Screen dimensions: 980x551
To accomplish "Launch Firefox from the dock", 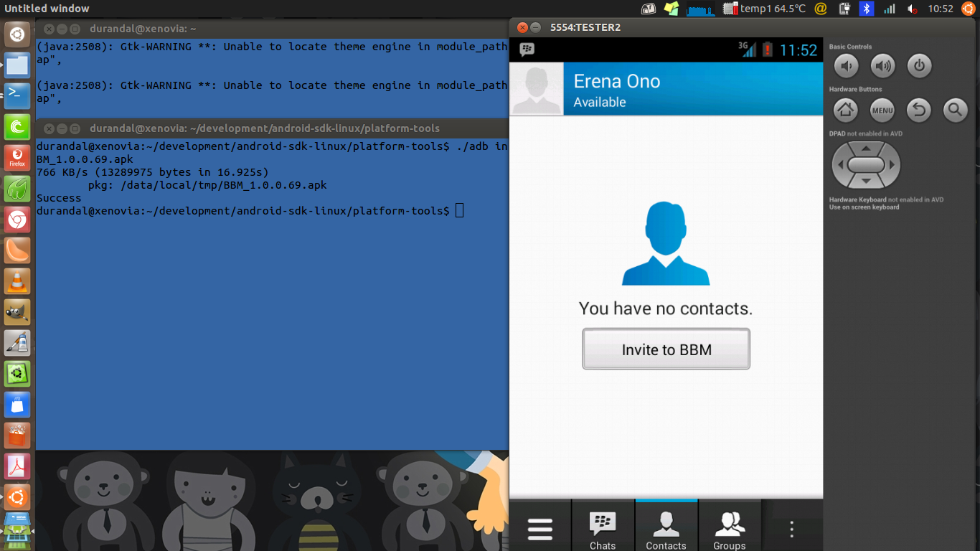I will (x=18, y=157).
